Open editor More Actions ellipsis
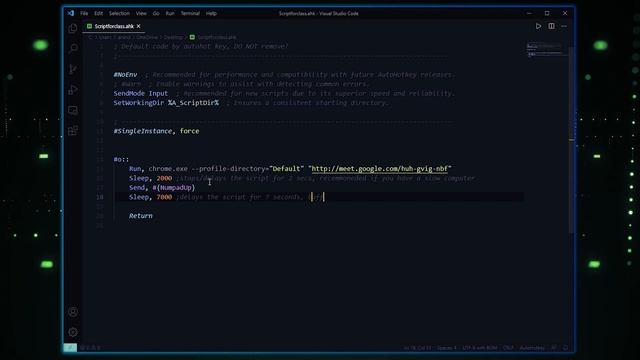 click(564, 26)
